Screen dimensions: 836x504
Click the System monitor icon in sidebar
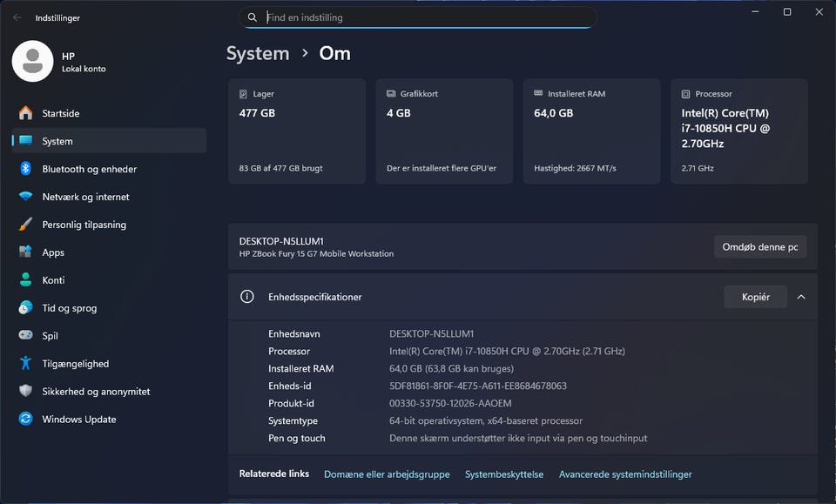click(x=25, y=141)
